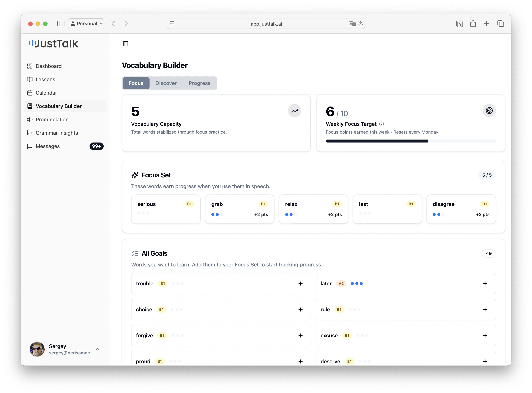Click the Vocabulary Capacity trend icon

point(294,110)
